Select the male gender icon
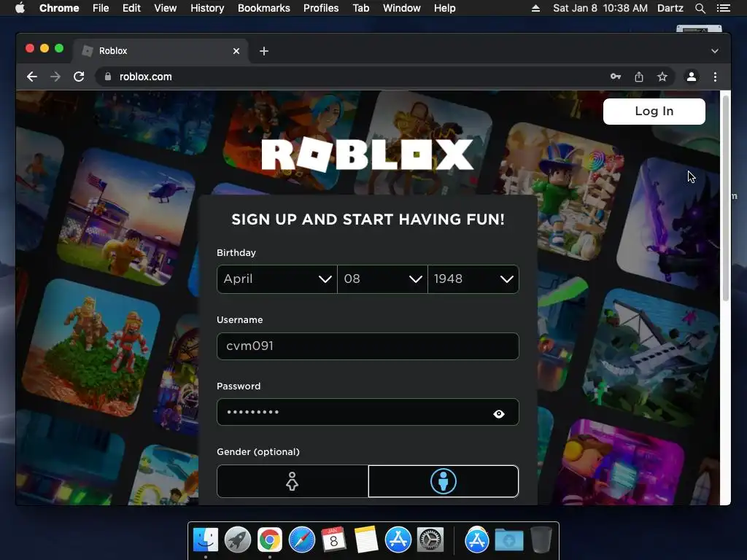The image size is (747, 560). pyautogui.click(x=444, y=481)
